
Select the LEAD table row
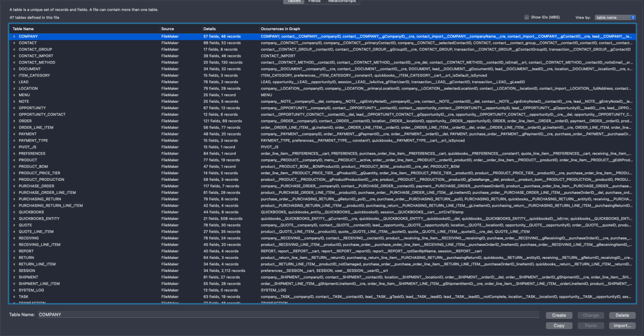[322, 82]
